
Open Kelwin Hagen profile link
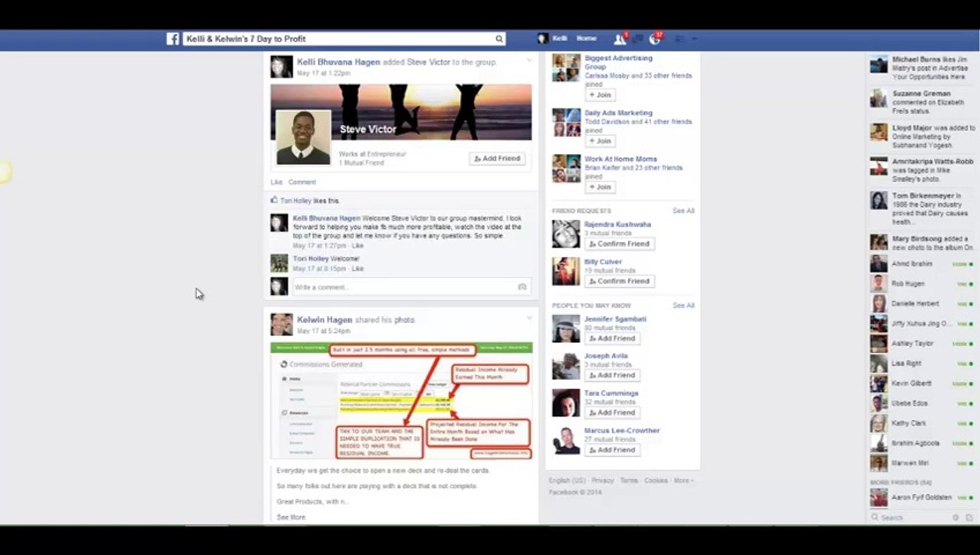tap(324, 320)
